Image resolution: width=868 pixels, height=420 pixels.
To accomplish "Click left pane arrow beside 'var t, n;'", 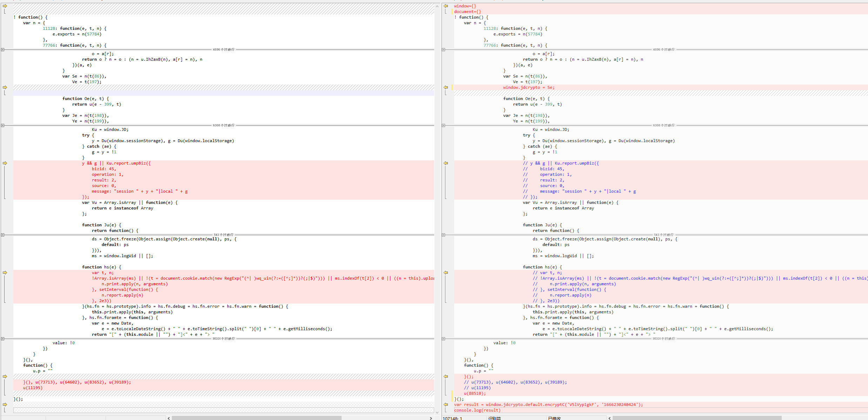I will 5,273.
